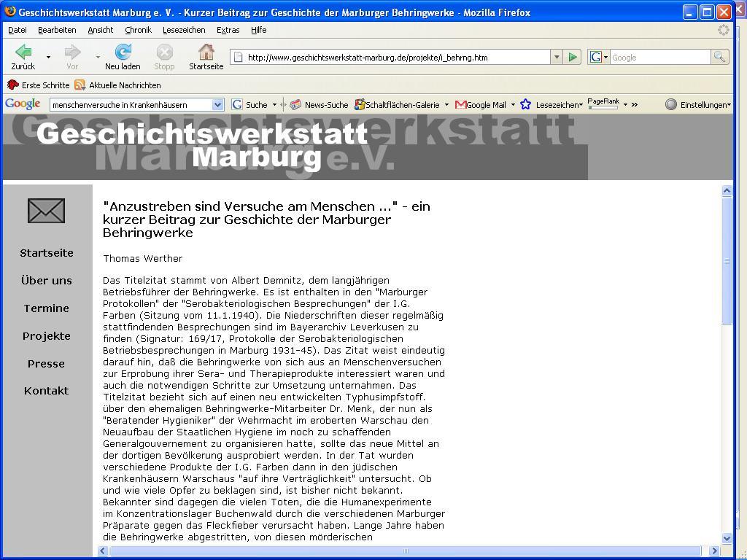Screen dimensions: 747x560
Task: Click the green Go arrow beside URL
Action: (x=572, y=58)
